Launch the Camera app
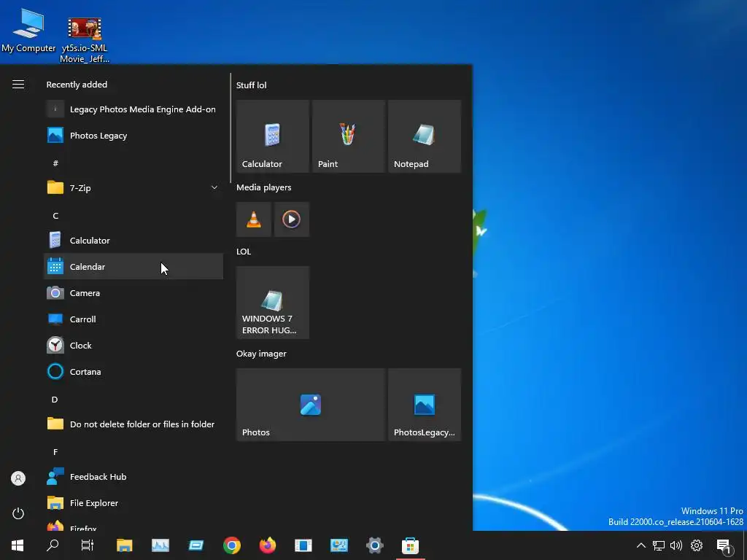Screen dimensions: 747x560 tap(133, 293)
